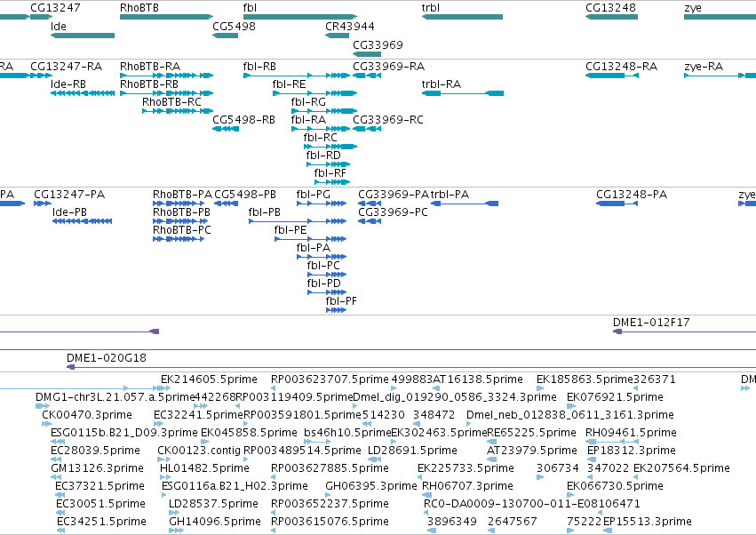The height and width of the screenshot is (535, 756).
Task: Select the RhoBTB gene bar
Action: [x=166, y=17]
